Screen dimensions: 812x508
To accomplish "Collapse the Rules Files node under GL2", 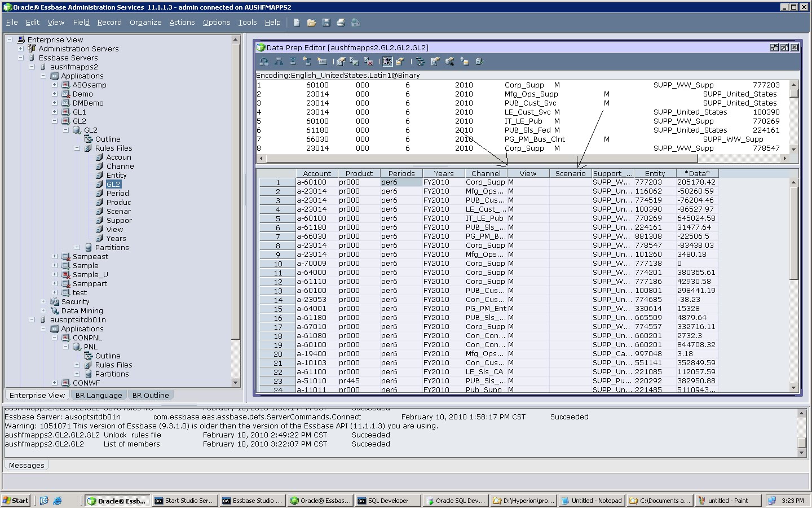I will (77, 148).
